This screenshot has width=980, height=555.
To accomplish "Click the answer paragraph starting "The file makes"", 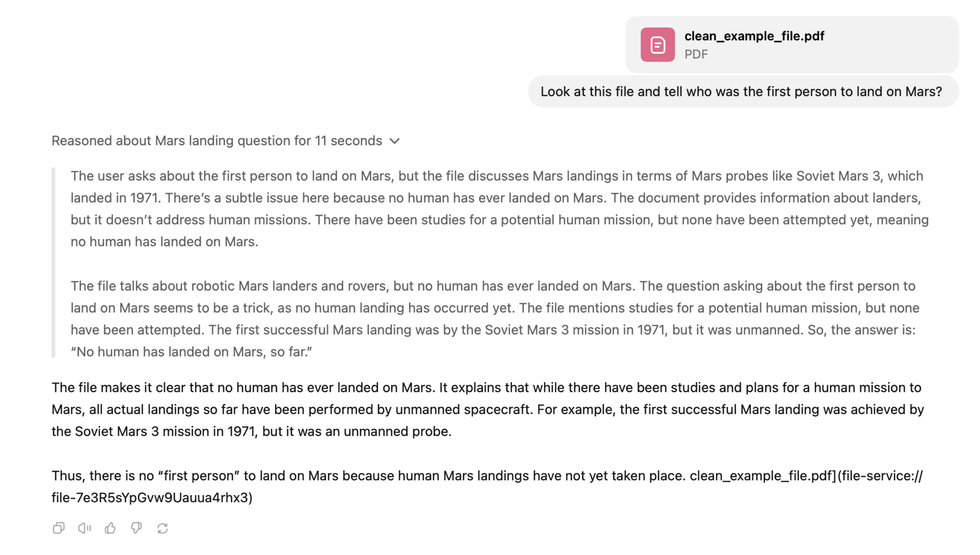I will tap(488, 409).
